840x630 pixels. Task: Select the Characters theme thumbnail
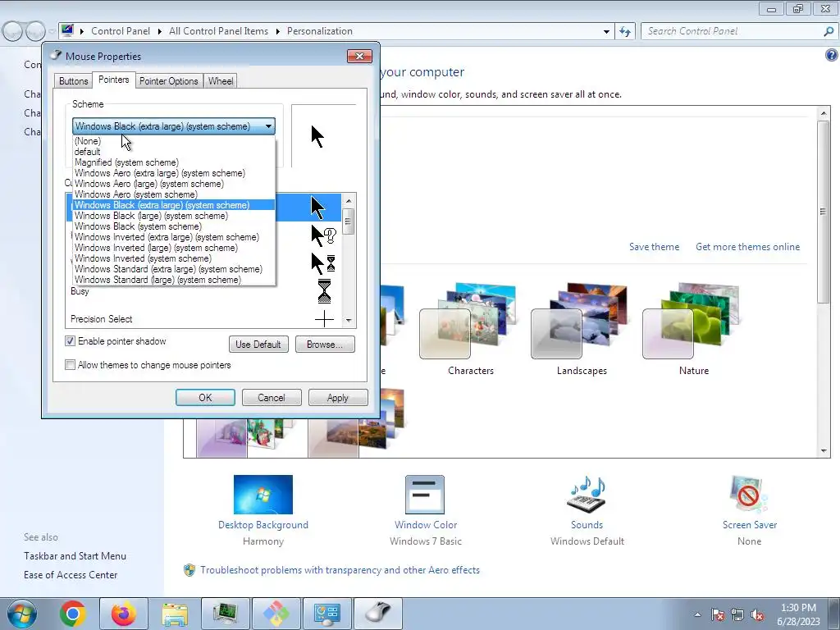[470, 322]
